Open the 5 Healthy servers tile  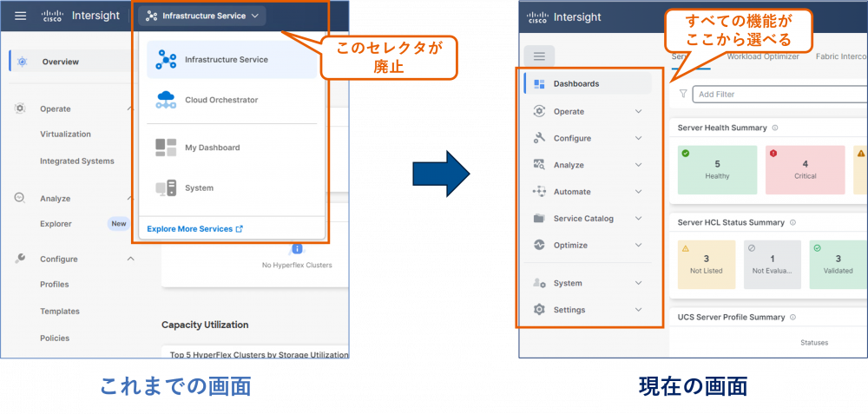[717, 170]
